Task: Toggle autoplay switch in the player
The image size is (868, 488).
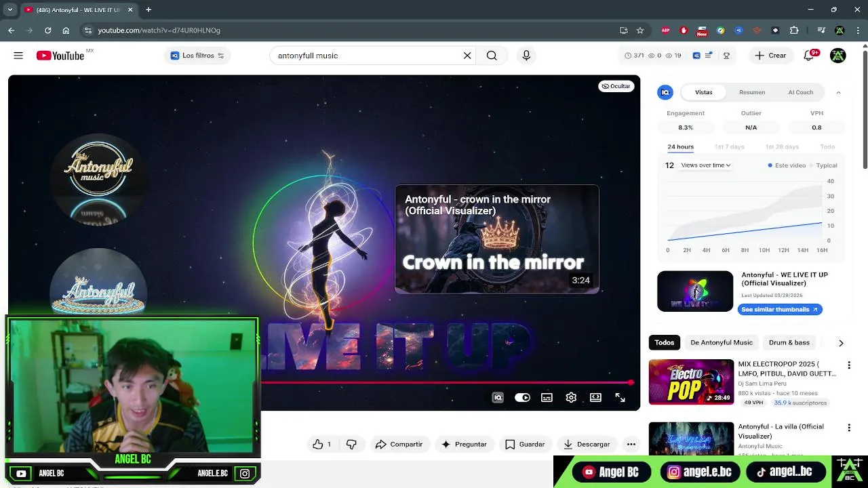Action: click(522, 398)
